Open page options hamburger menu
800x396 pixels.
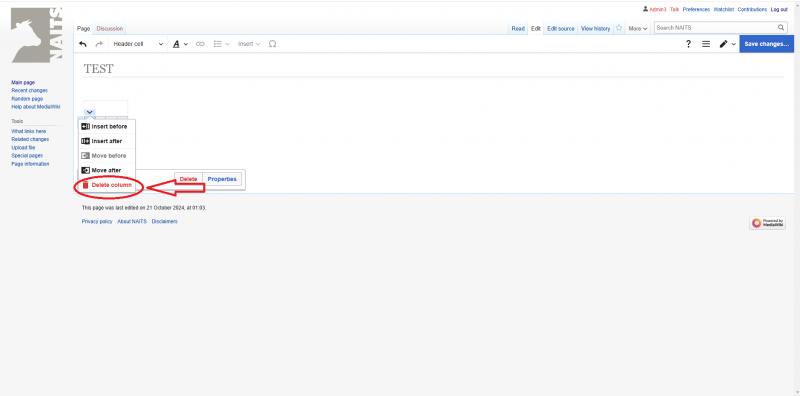pos(706,44)
